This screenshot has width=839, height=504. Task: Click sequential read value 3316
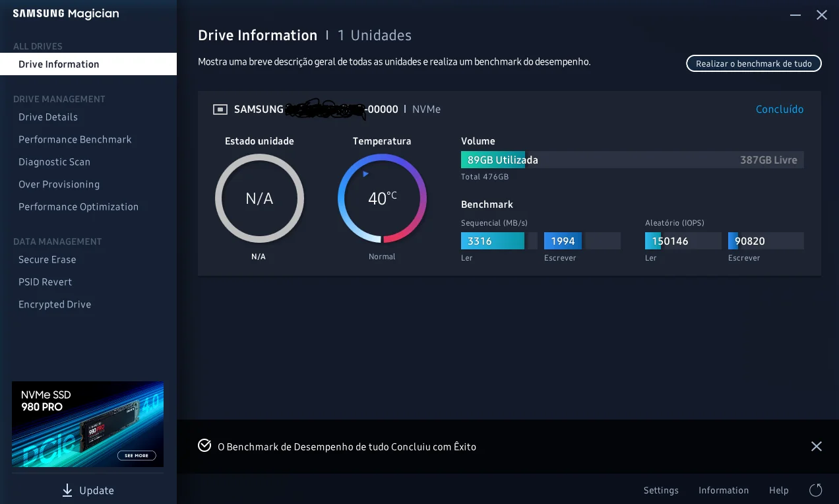point(480,241)
